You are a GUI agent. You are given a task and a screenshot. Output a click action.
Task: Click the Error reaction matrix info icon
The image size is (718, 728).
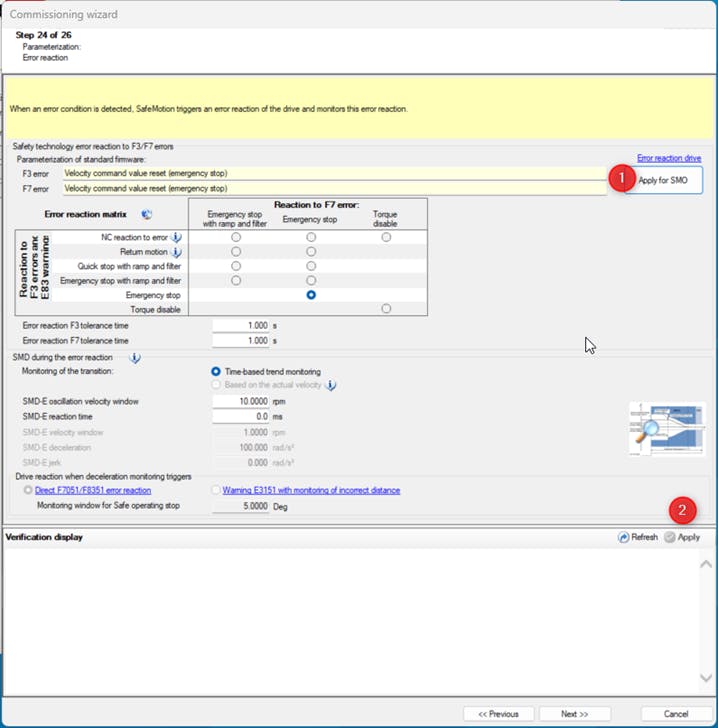click(x=147, y=214)
